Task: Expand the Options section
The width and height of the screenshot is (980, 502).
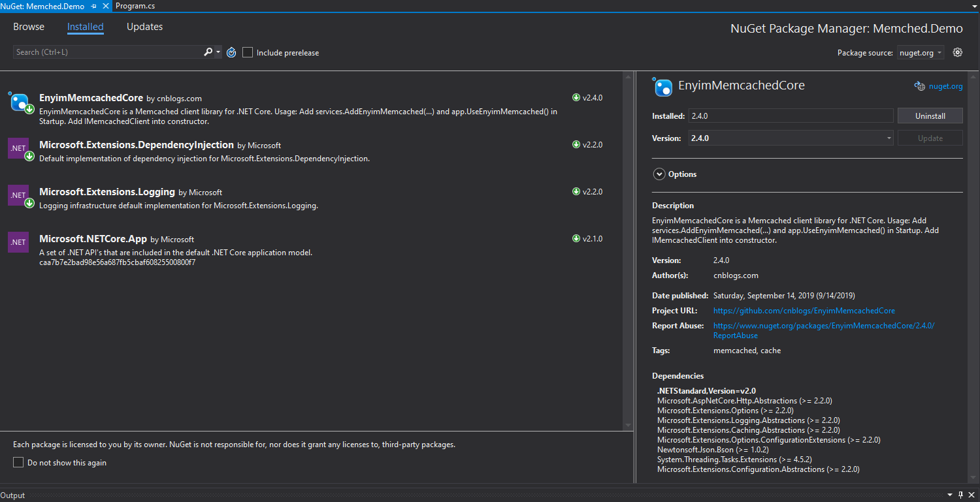Action: click(659, 174)
